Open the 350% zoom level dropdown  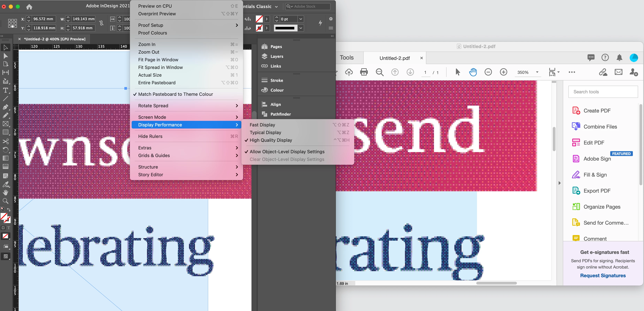(x=537, y=72)
